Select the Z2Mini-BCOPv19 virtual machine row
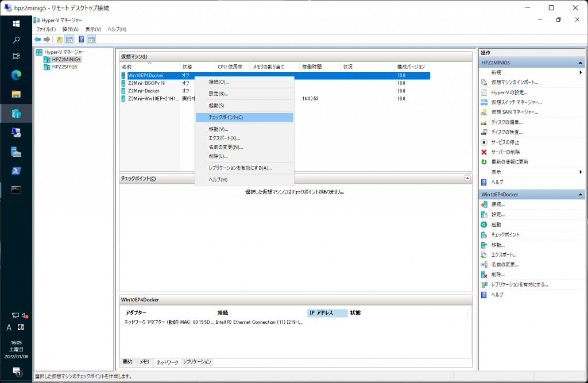Image resolution: width=588 pixels, height=383 pixels. coord(275,83)
